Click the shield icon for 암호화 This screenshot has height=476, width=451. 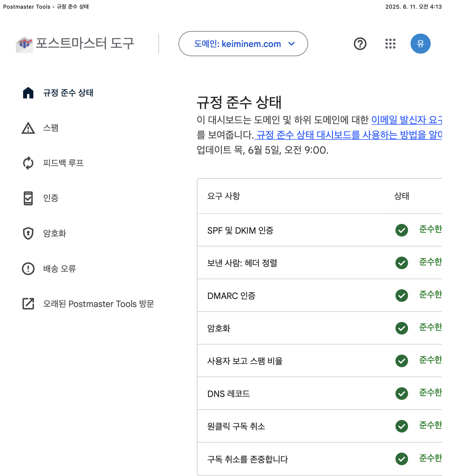28,233
